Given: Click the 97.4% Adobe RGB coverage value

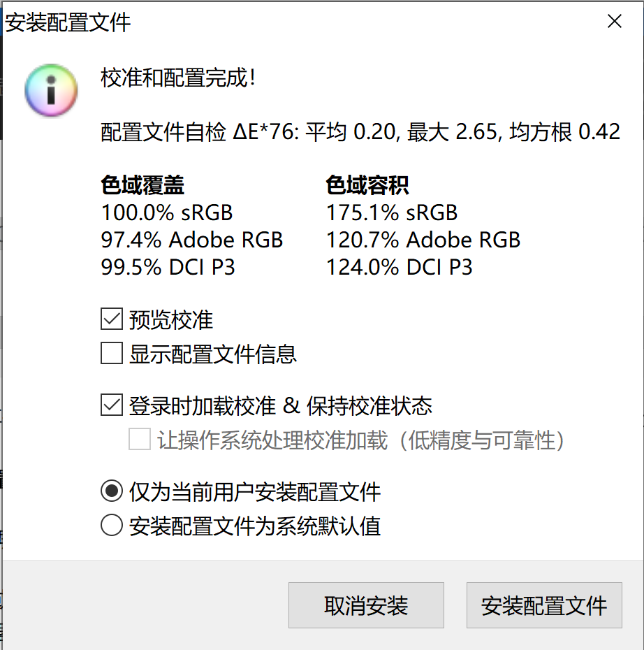Looking at the screenshot, I should coord(191,240).
